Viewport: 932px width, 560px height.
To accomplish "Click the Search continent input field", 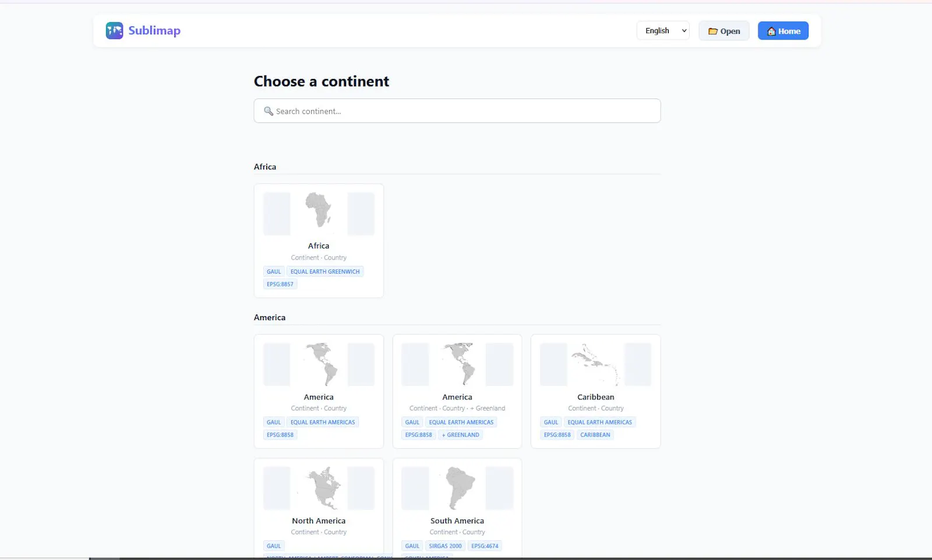I will click(x=457, y=111).
